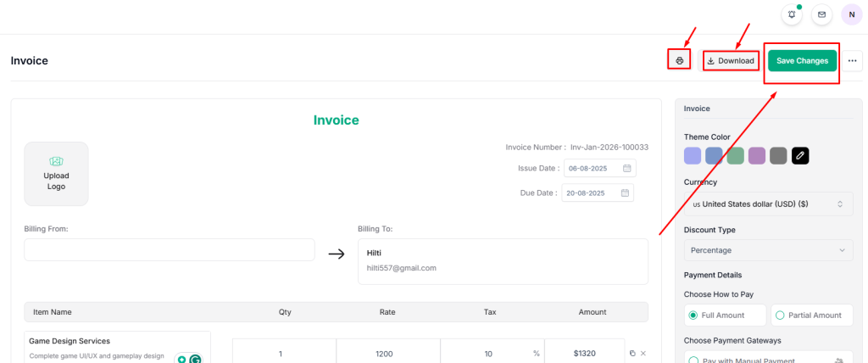This screenshot has width=868, height=363.
Task: Open the Issue Date calendar icon
Action: pos(626,168)
